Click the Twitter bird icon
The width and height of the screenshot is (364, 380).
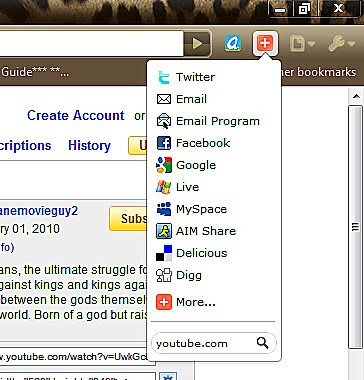(164, 77)
